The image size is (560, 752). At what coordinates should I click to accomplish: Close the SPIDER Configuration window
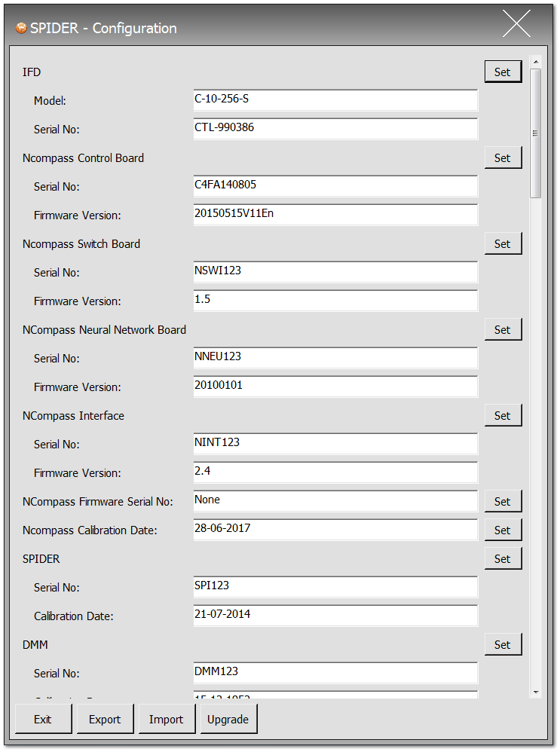pyautogui.click(x=516, y=24)
